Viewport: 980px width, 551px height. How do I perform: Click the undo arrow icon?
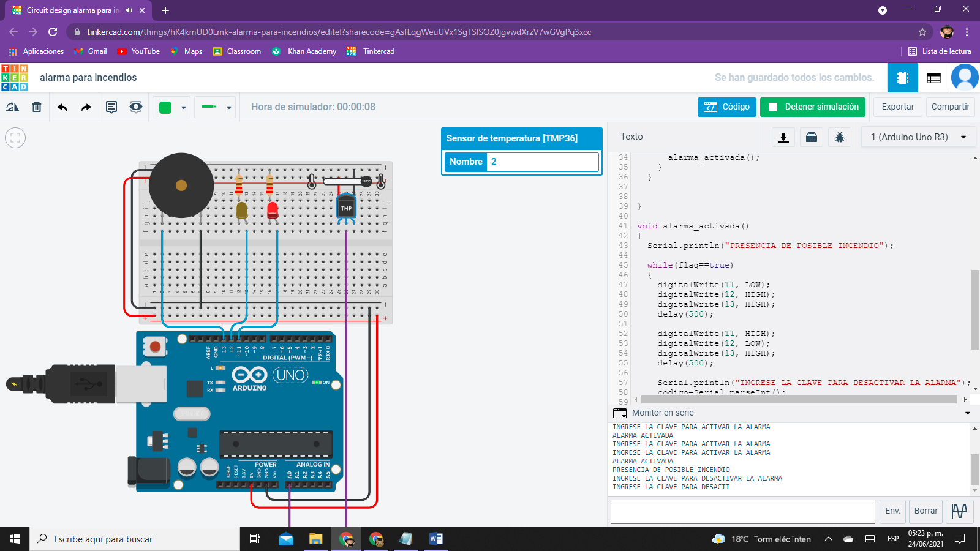62,107
